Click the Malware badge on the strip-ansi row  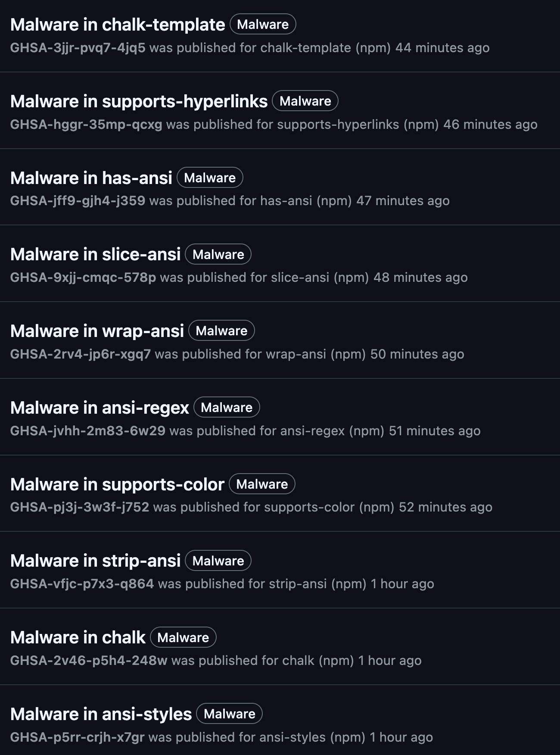click(218, 561)
